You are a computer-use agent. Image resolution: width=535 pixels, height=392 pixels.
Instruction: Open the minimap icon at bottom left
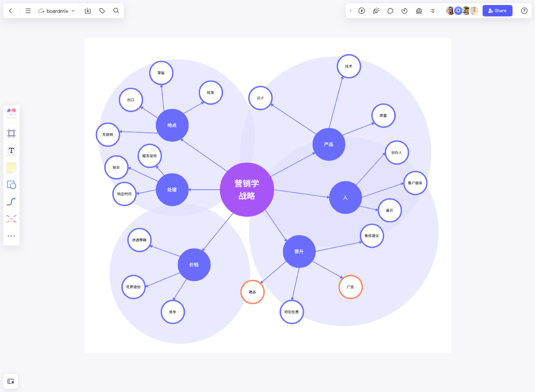point(11,381)
